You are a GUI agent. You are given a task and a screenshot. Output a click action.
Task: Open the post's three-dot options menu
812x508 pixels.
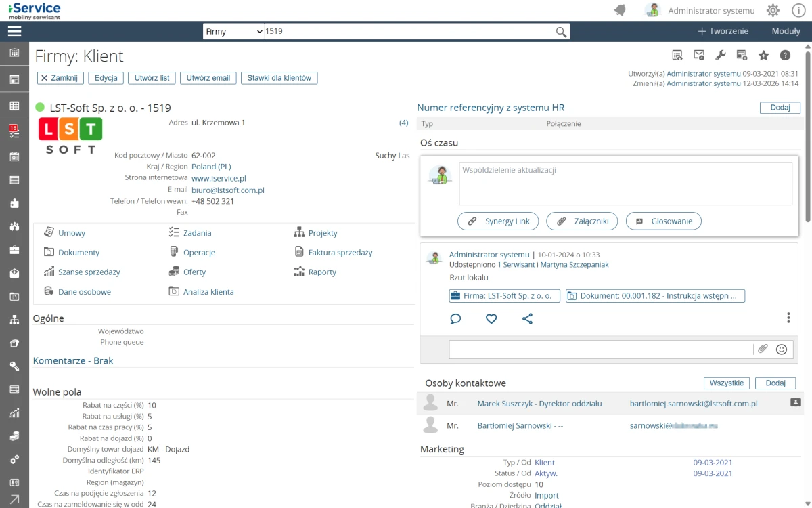point(788,318)
